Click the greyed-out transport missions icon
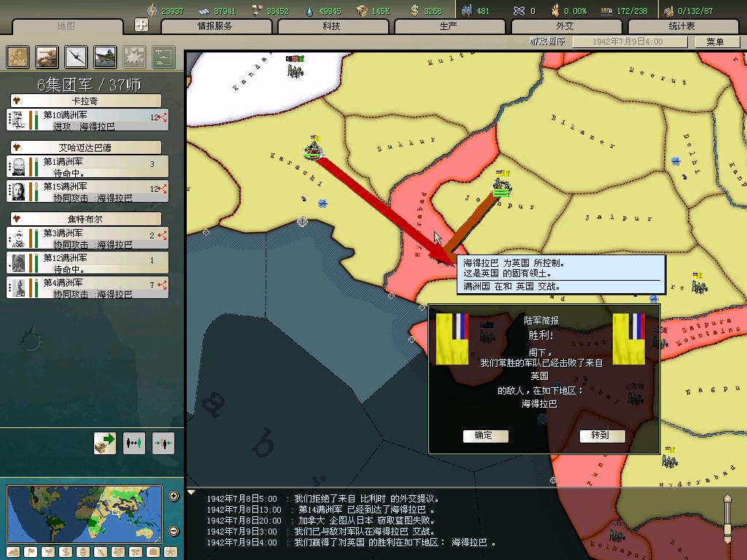 pos(163,57)
